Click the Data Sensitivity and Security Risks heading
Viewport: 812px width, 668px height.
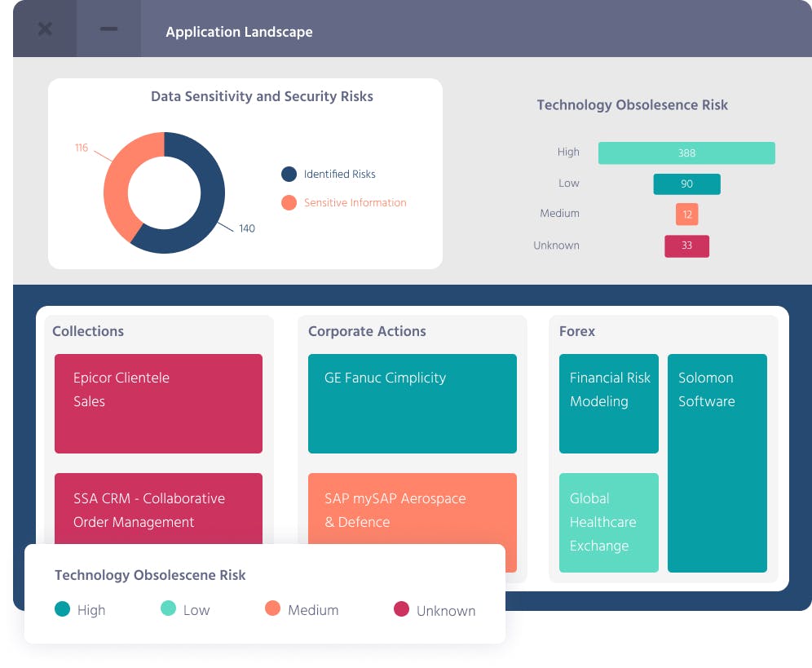point(262,96)
